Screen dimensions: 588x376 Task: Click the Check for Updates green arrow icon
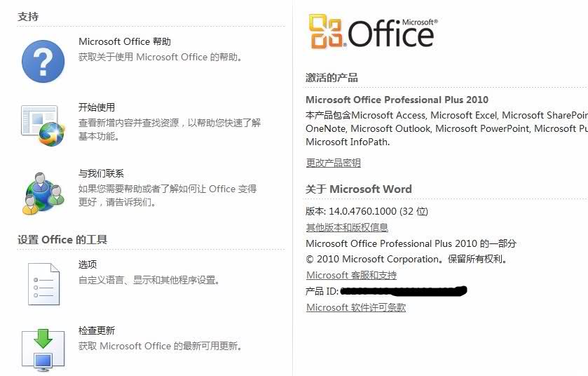click(x=43, y=350)
